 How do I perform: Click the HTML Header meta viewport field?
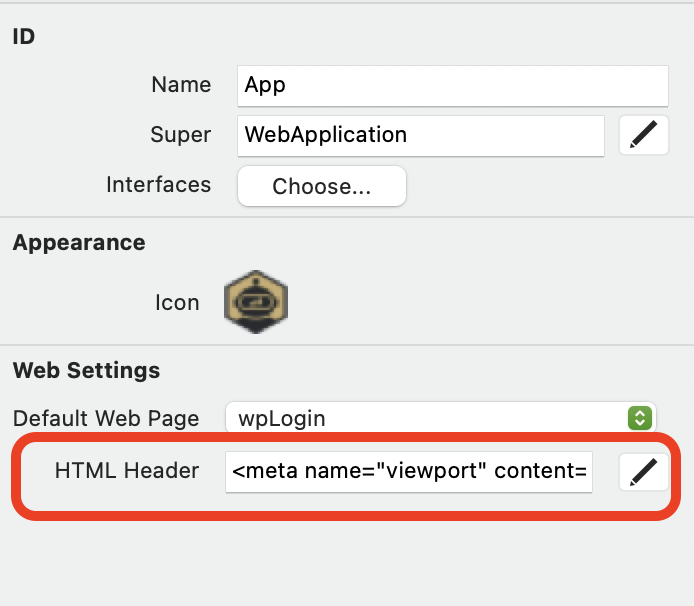410,471
